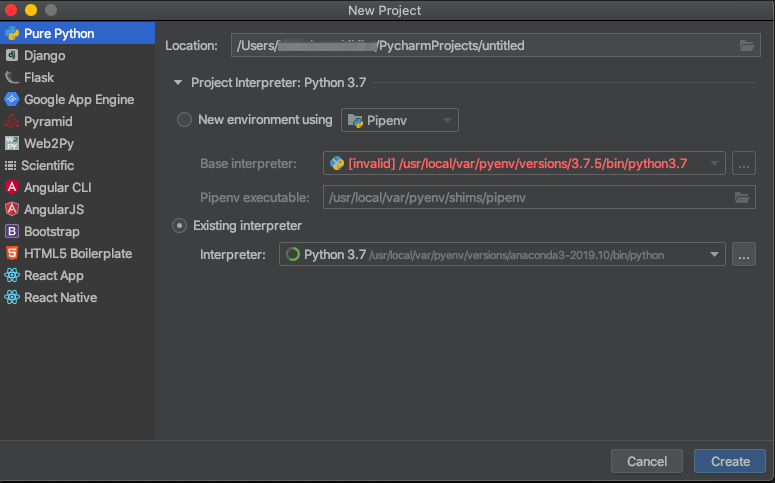Screen dimensions: 775x483
Task: Select the New environment using radio button
Action: coord(184,120)
